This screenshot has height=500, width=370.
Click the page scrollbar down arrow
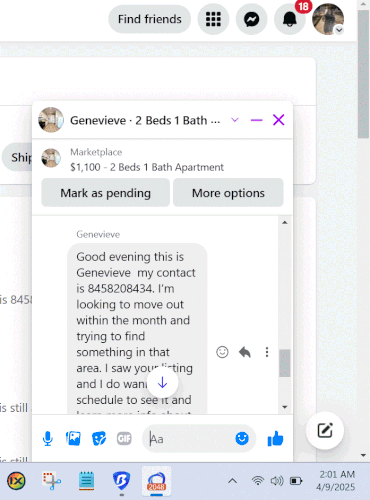tap(363, 455)
